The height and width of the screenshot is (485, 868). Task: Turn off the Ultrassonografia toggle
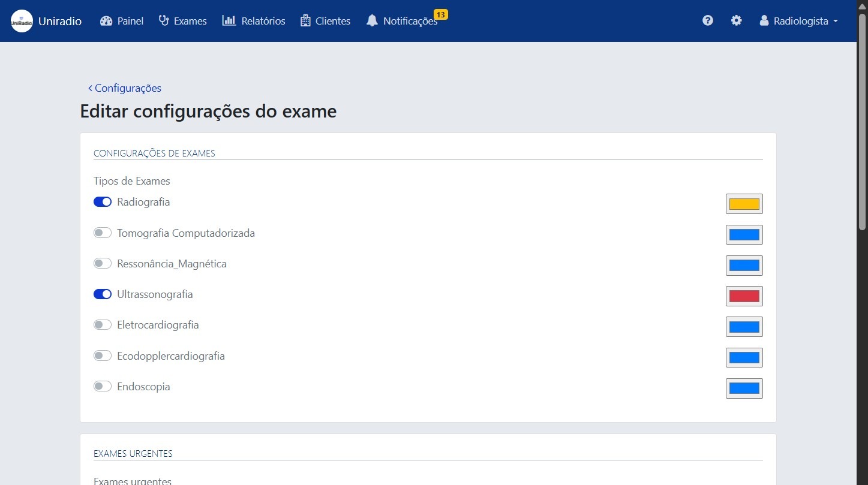(x=102, y=294)
